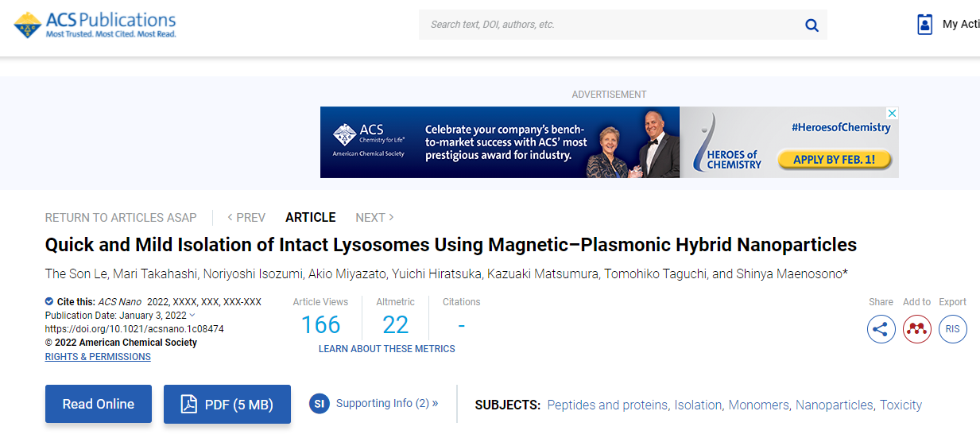Add article to Mendeley icon
980x442 pixels.
[x=916, y=329]
